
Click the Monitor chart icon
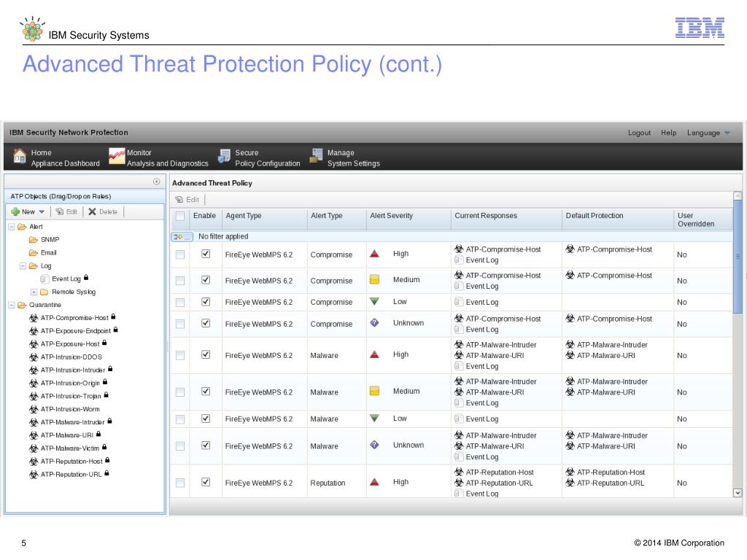point(116,156)
